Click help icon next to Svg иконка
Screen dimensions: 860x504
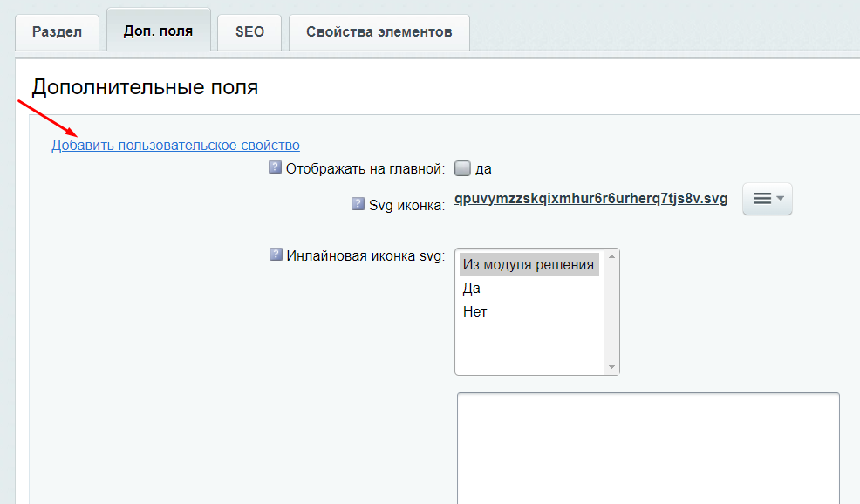click(358, 204)
